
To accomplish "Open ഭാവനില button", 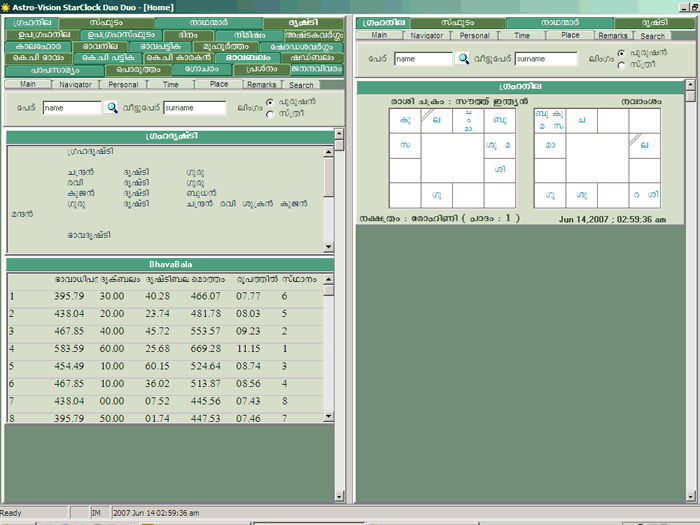I will [100, 46].
